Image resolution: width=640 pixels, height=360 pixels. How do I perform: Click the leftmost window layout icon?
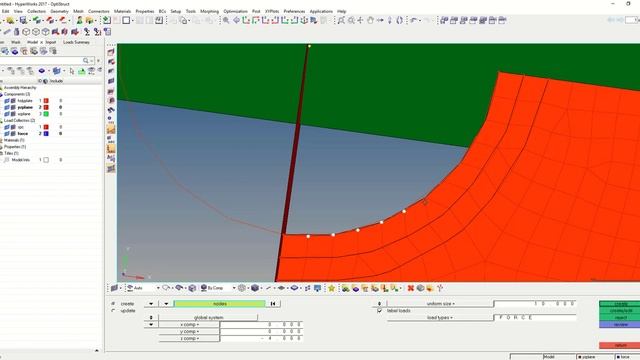[x=444, y=20]
